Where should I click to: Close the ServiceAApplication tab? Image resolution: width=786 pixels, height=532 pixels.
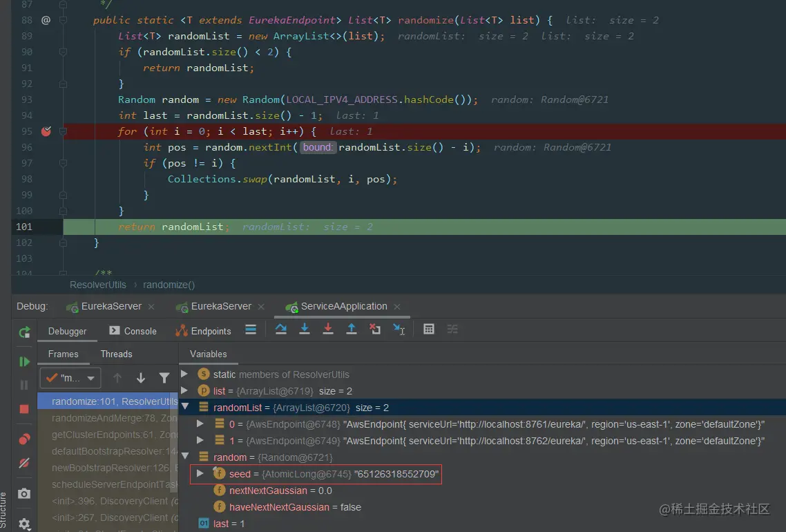coord(397,306)
